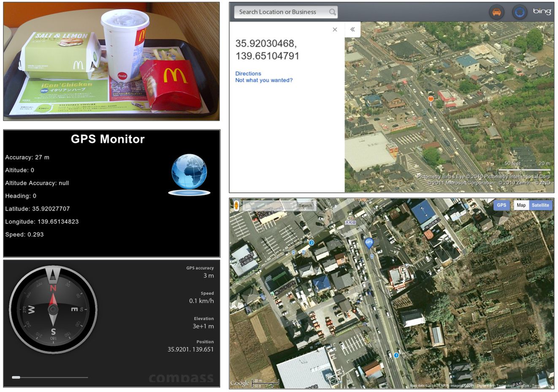Select the 'Accuracy: 27 m' line
This screenshot has height=392, width=558.
[27, 157]
